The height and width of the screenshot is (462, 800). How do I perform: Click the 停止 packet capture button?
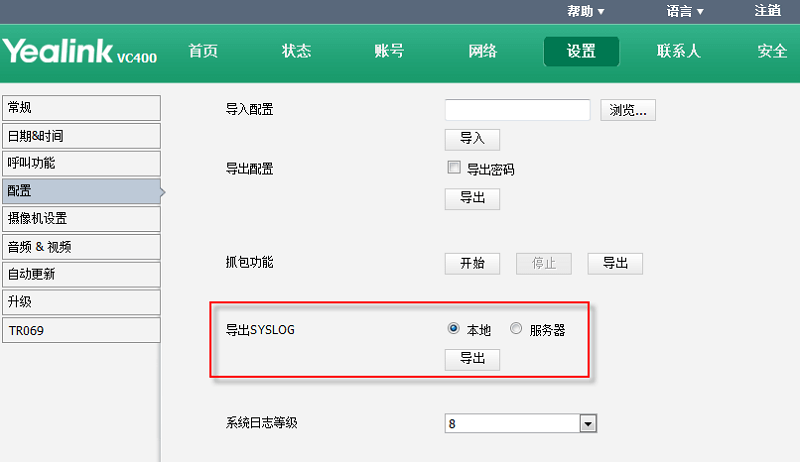(x=543, y=264)
